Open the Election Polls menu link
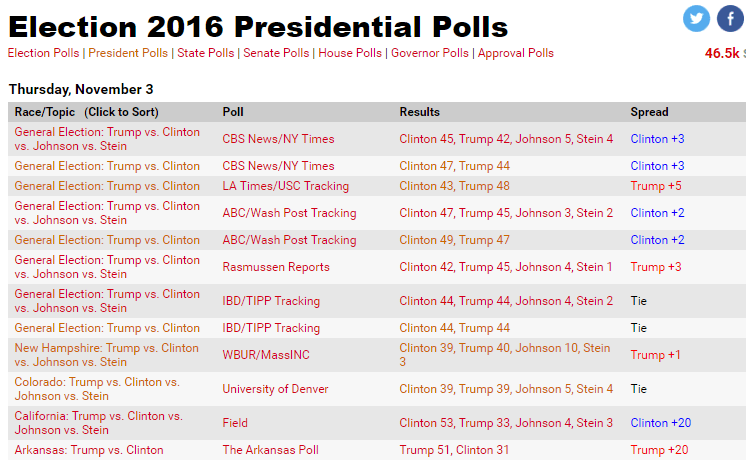Screen dimensions: 746x465 coord(43,53)
